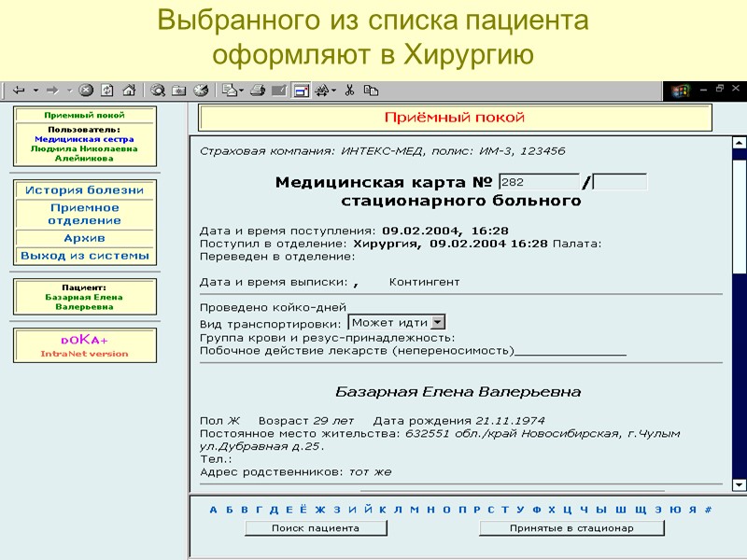Screen dimensions: 747x560
Task: Open the Вид транспортировки 'Может идти' dropdown
Action: (397, 322)
